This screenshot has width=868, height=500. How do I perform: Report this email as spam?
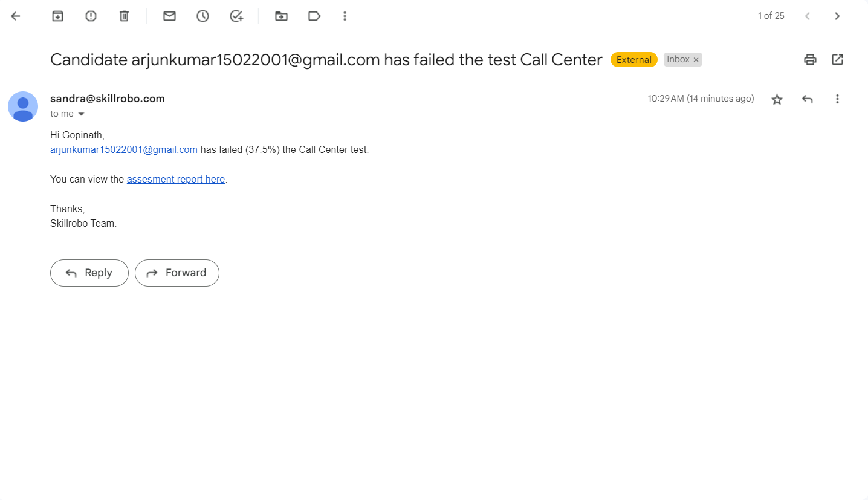click(91, 16)
